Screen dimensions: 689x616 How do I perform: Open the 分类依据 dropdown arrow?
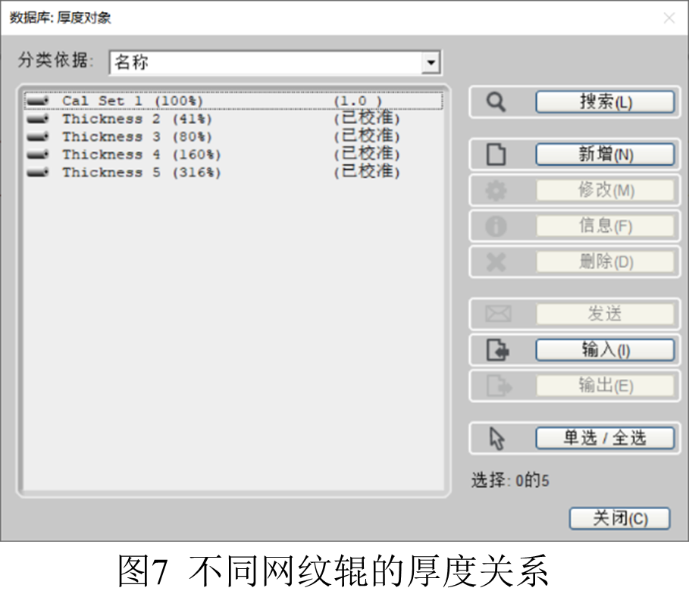(431, 62)
